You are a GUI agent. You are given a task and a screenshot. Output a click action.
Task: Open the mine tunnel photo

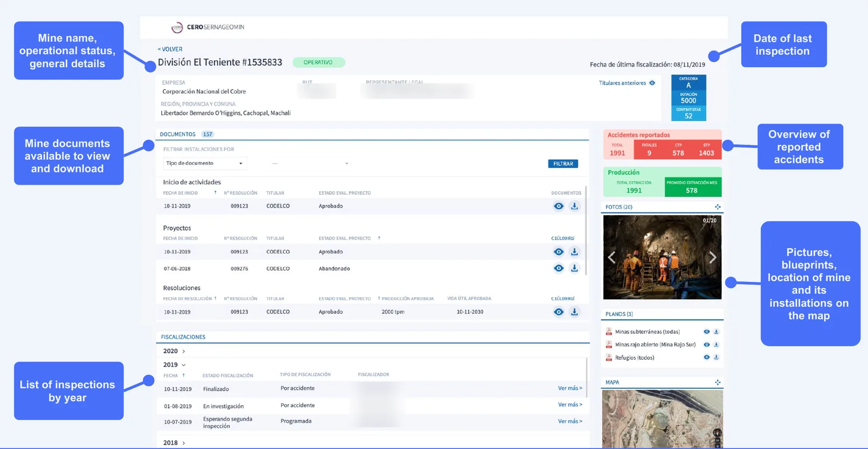coord(662,258)
